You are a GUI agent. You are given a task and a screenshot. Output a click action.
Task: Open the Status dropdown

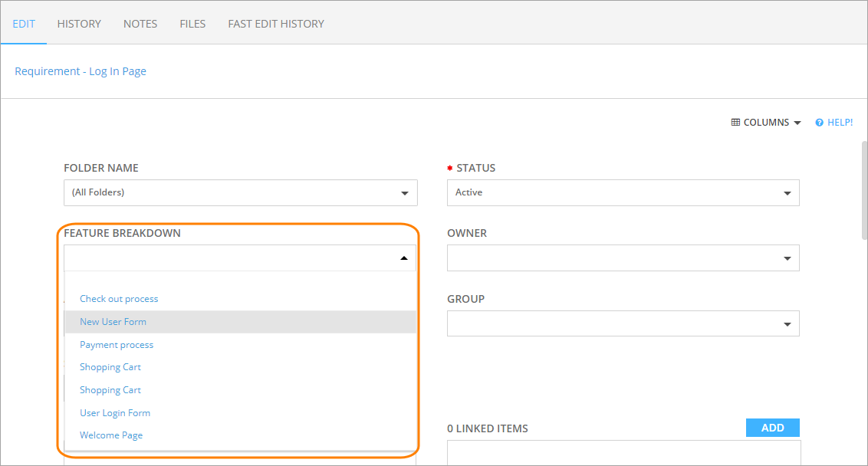787,193
